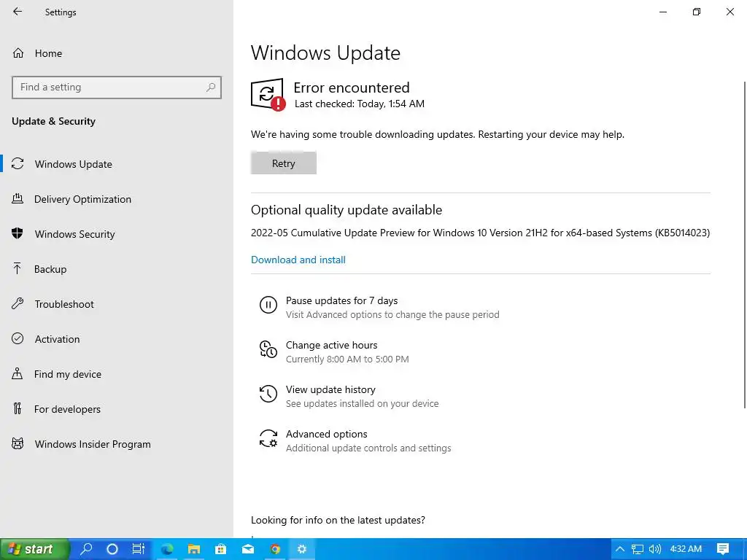This screenshot has height=560, width=747.
Task: Click the Find a setting search box
Action: 117,87
